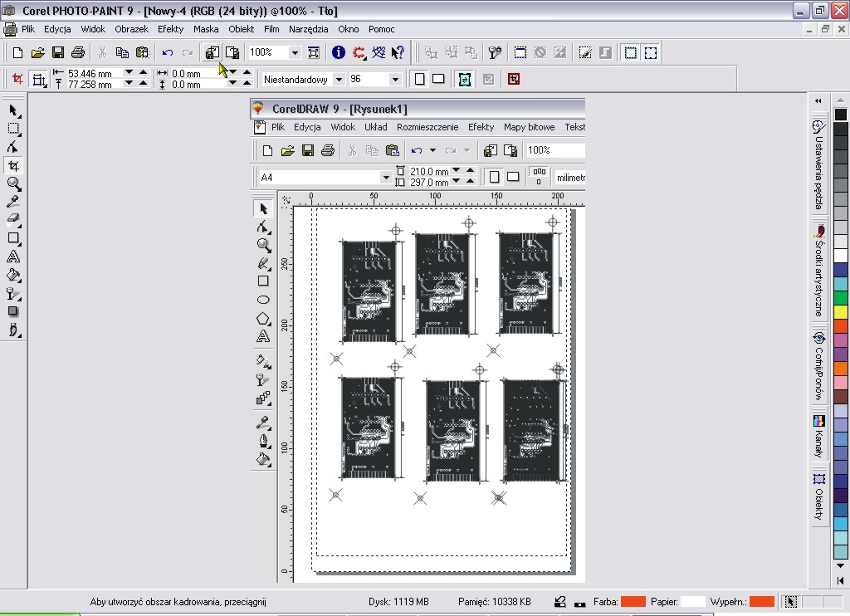Click the Open folder icon in PHOTO-PAINT toolbar
The width and height of the screenshot is (850, 616).
pyautogui.click(x=37, y=52)
